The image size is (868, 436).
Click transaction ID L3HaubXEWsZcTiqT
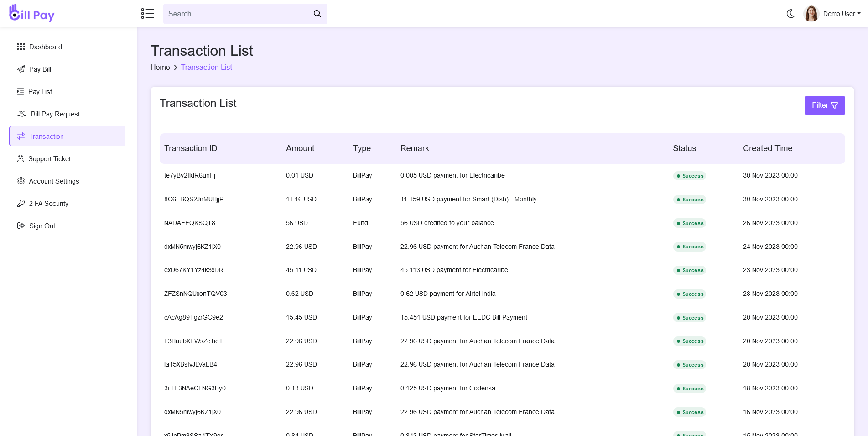[x=193, y=341]
